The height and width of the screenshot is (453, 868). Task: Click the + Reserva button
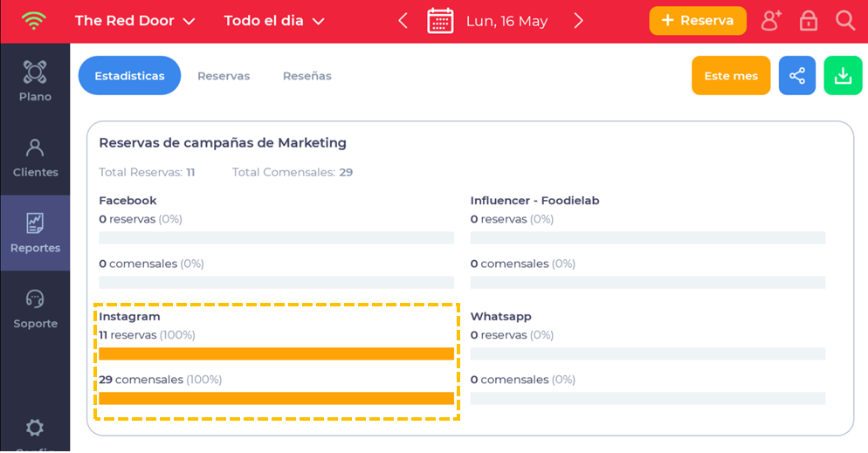(697, 21)
